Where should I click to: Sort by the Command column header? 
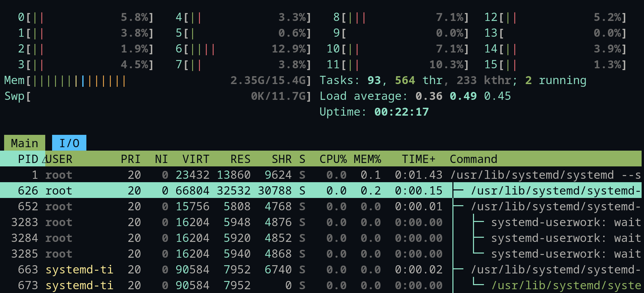pyautogui.click(x=473, y=159)
